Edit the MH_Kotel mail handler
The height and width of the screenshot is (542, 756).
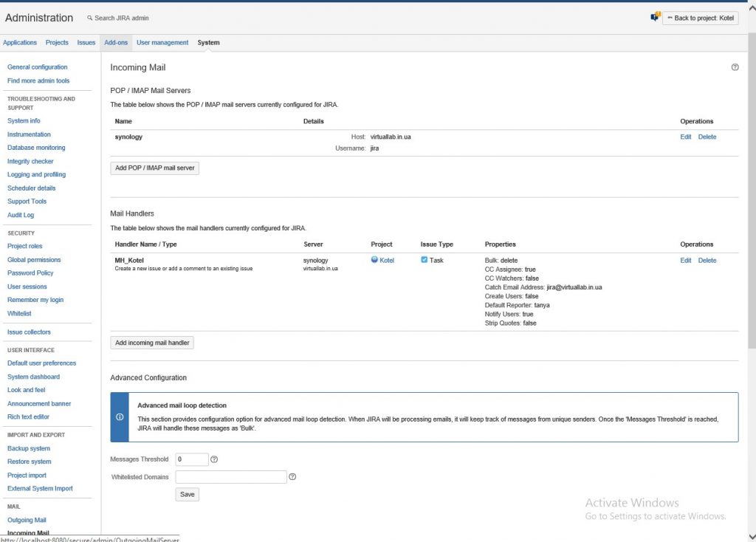pyautogui.click(x=686, y=261)
